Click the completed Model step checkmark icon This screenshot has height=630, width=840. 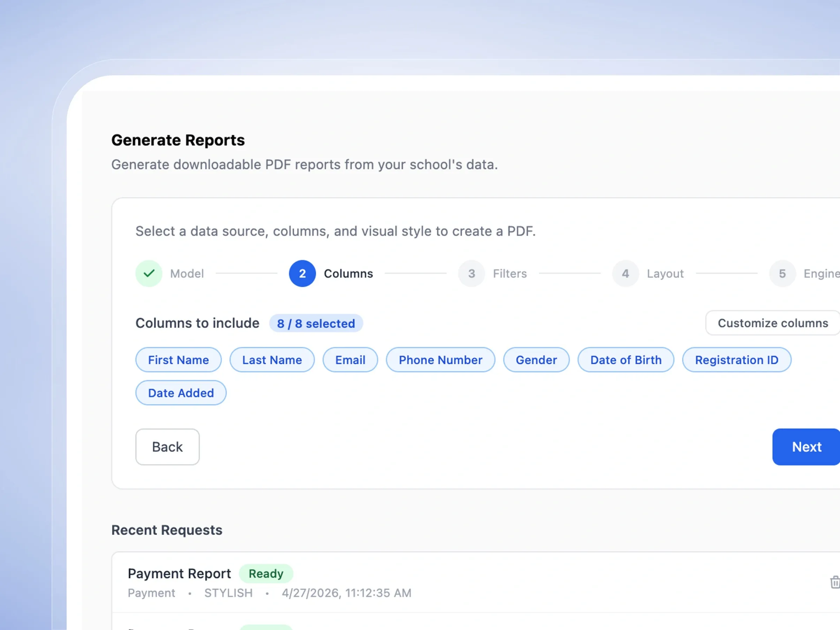[149, 273]
